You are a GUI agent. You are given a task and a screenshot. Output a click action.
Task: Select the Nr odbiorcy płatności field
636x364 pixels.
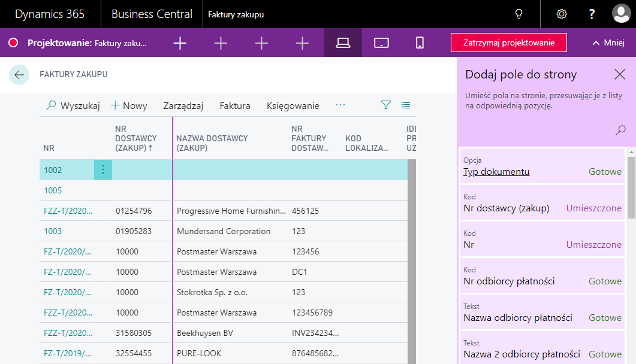tap(542, 276)
